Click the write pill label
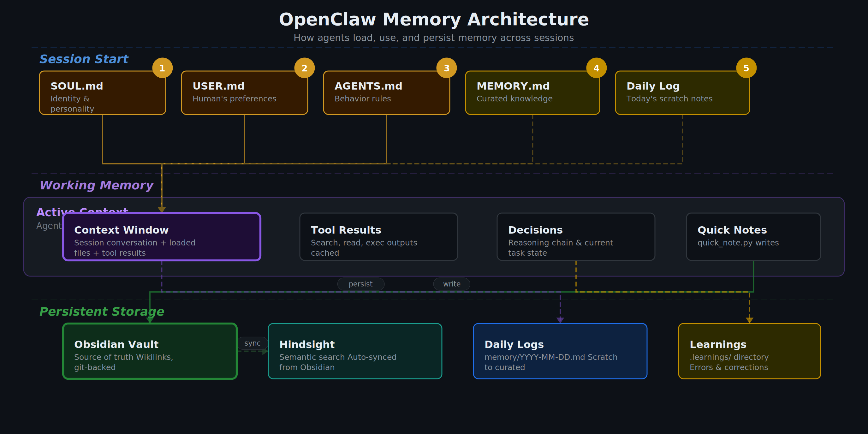This screenshot has height=434, width=868. coord(452,284)
